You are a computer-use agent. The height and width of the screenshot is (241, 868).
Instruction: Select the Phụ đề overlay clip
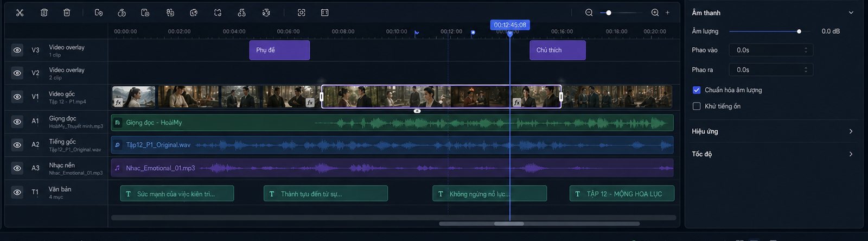point(279,50)
